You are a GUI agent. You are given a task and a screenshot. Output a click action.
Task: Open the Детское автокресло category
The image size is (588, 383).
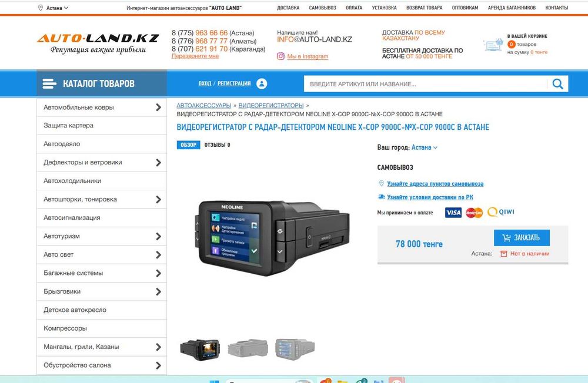pos(101,310)
